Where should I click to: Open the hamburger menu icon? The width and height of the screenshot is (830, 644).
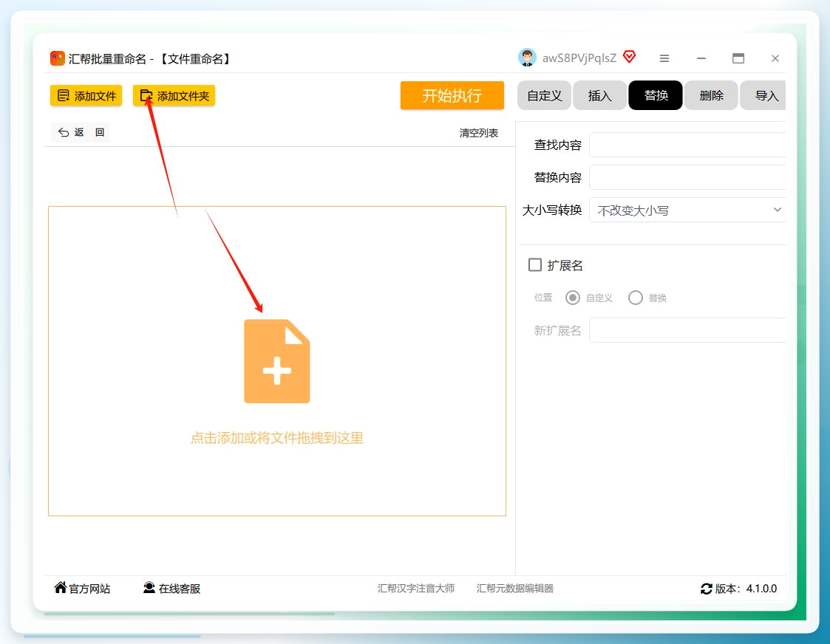tap(664, 58)
